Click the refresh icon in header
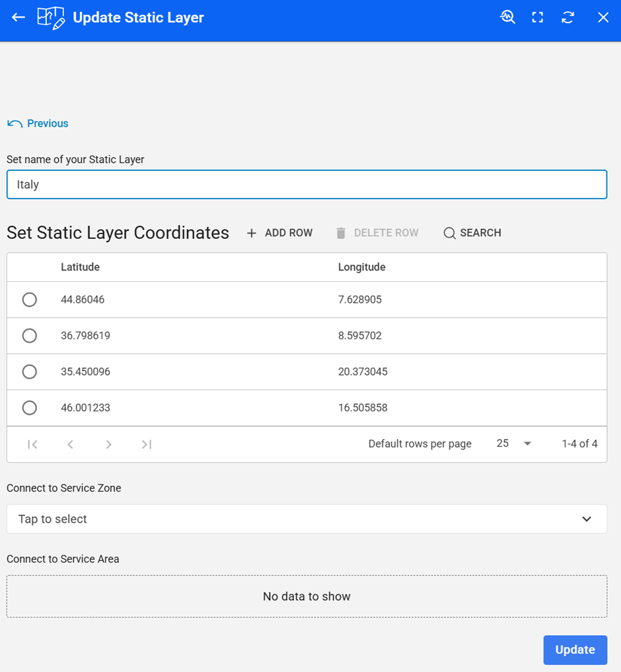621x672 pixels. coord(567,17)
